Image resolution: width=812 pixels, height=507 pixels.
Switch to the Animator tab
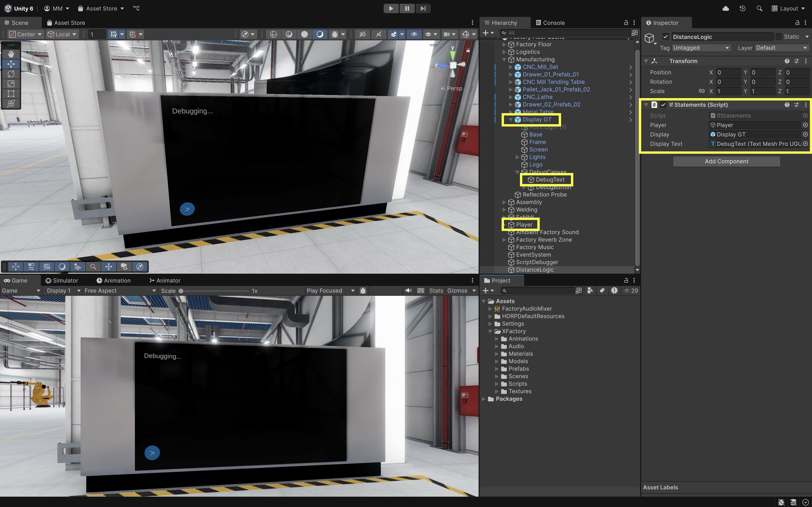tap(165, 281)
